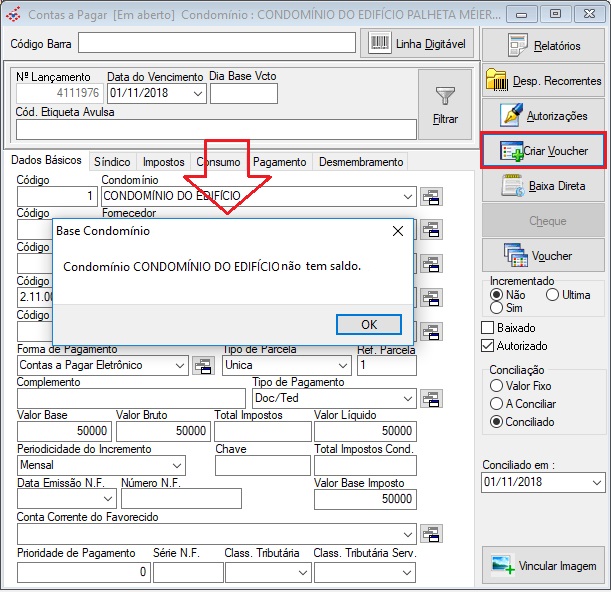Viewport: 611px width, 592px height.
Task: Click OK in Base Condomínio dialog
Action: click(x=368, y=324)
